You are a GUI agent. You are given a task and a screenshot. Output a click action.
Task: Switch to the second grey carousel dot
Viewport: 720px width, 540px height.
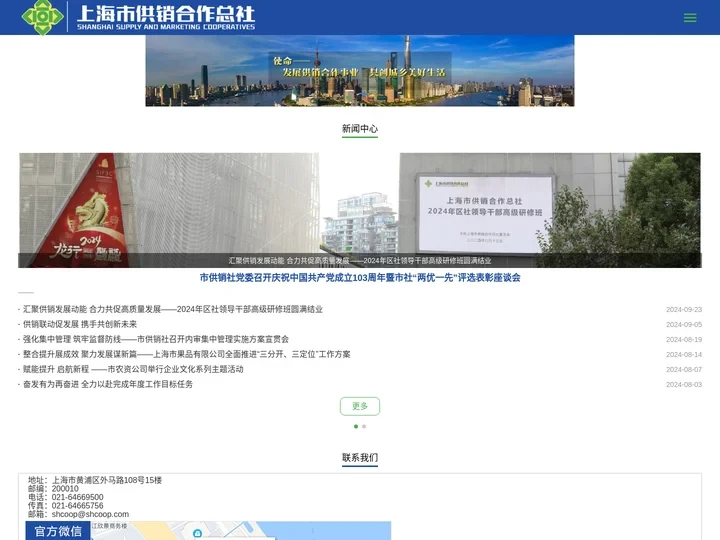[x=364, y=427]
